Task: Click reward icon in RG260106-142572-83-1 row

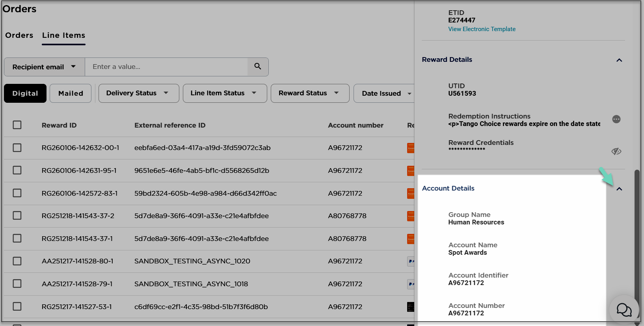Action: 411,193
